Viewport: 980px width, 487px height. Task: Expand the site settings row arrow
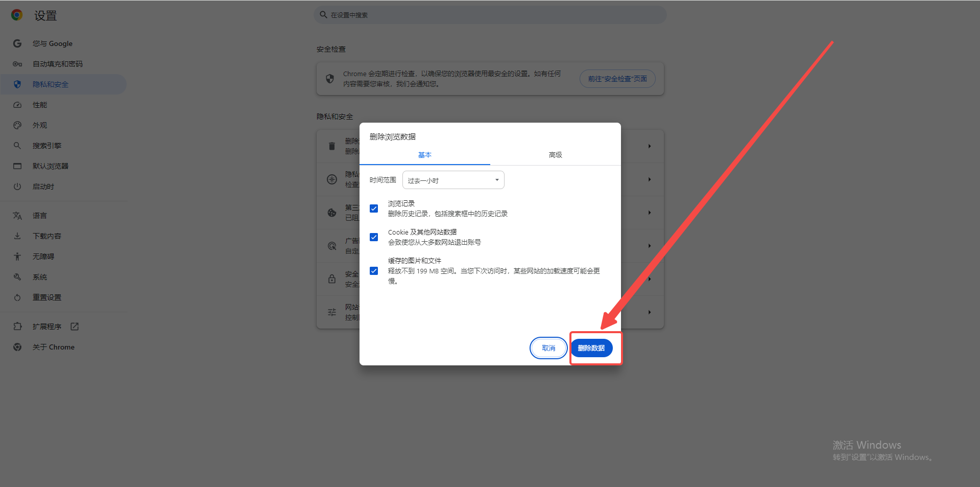point(650,312)
